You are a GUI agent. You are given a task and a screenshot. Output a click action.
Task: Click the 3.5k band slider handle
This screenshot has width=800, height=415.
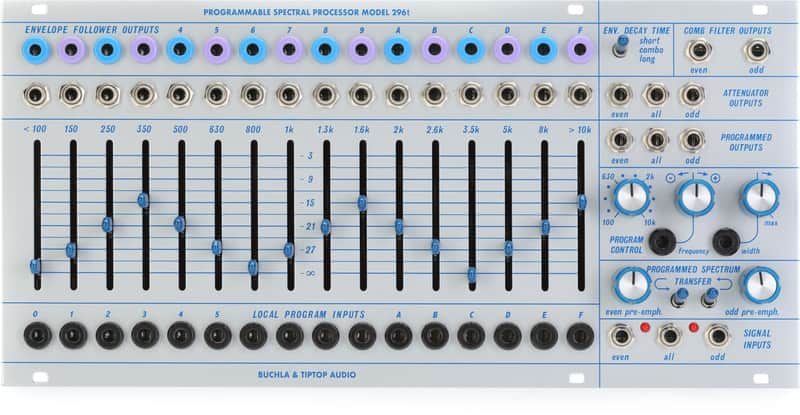[472, 275]
